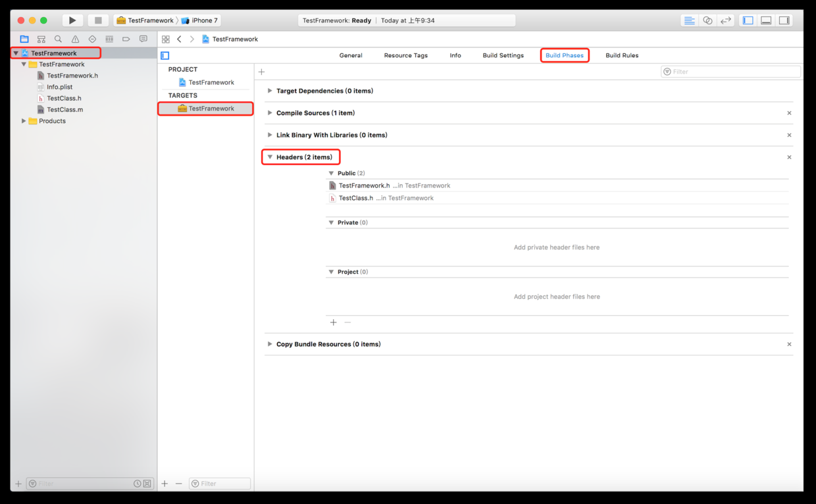Screen dimensions: 816x504
Task: Toggle the Utilities inspector panel
Action: 784,20
